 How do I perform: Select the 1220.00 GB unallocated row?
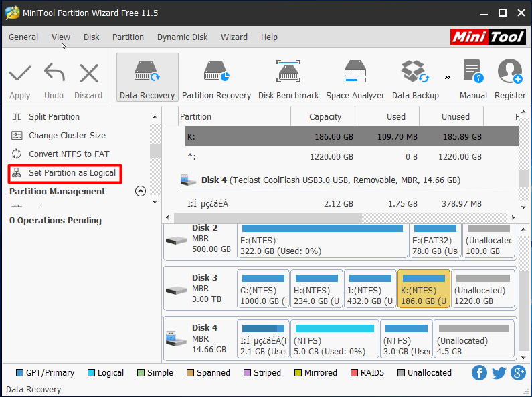351,157
